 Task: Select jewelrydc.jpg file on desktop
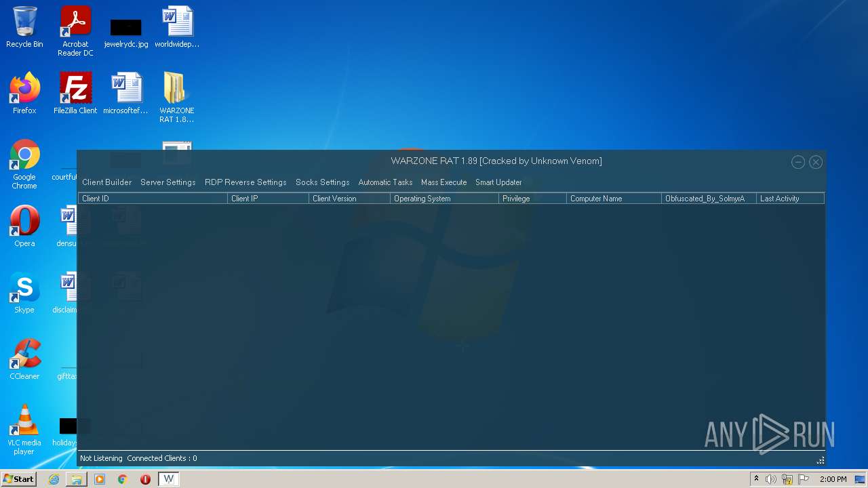click(126, 33)
